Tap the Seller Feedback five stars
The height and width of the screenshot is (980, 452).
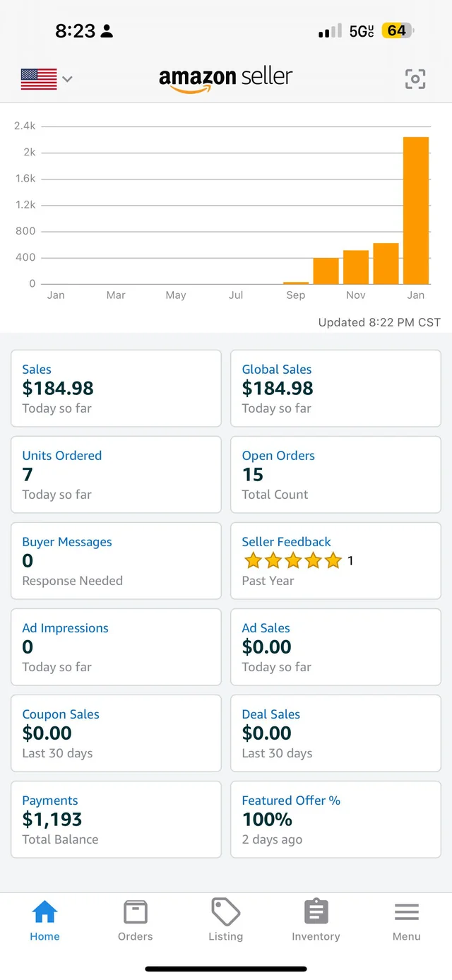click(x=293, y=561)
